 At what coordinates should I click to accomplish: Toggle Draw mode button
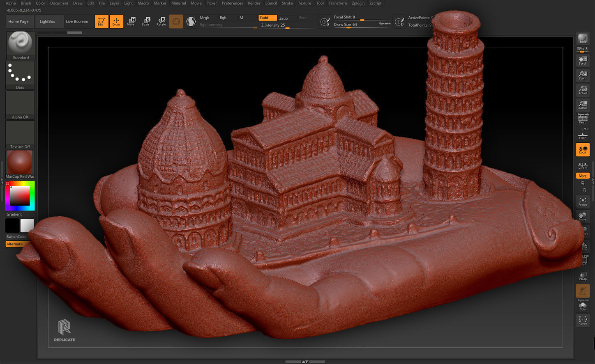point(116,21)
